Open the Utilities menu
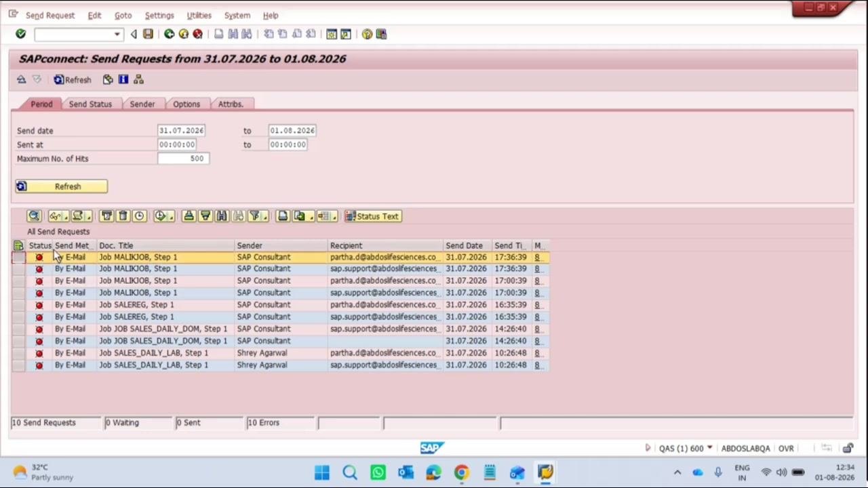This screenshot has height=488, width=868. [199, 16]
